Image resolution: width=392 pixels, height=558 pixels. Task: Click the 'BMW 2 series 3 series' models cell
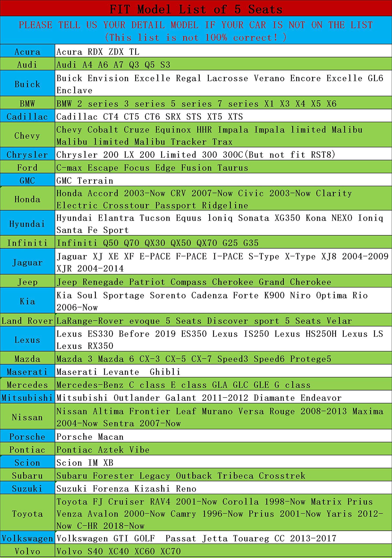click(223, 103)
